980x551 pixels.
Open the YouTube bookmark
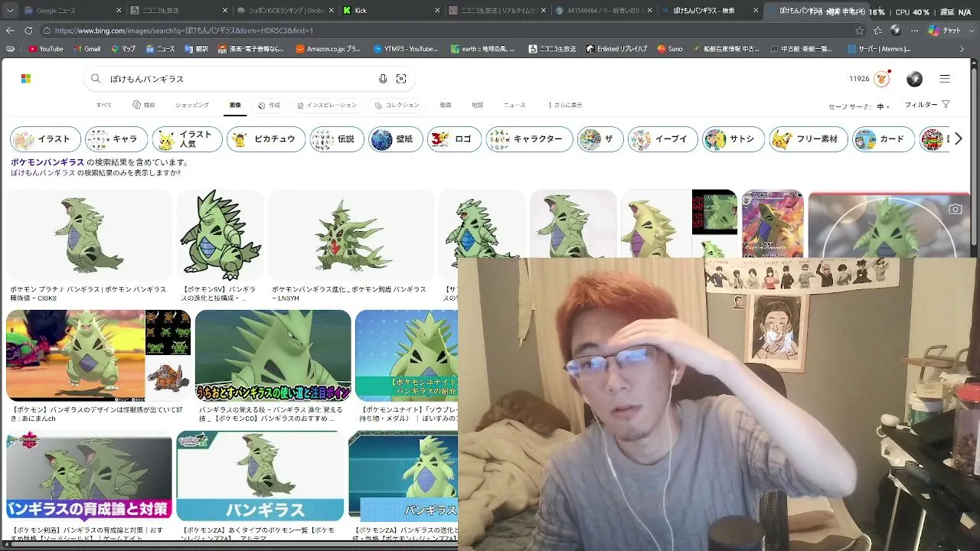pos(46,49)
